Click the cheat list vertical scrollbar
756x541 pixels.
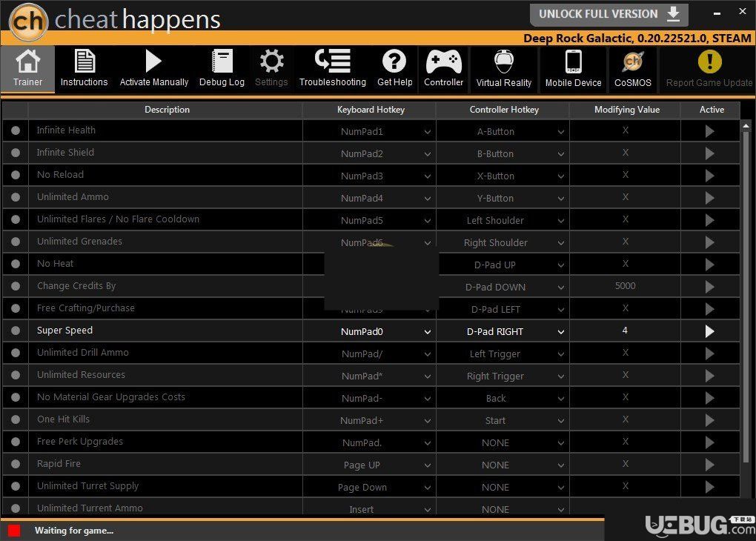[746, 297]
